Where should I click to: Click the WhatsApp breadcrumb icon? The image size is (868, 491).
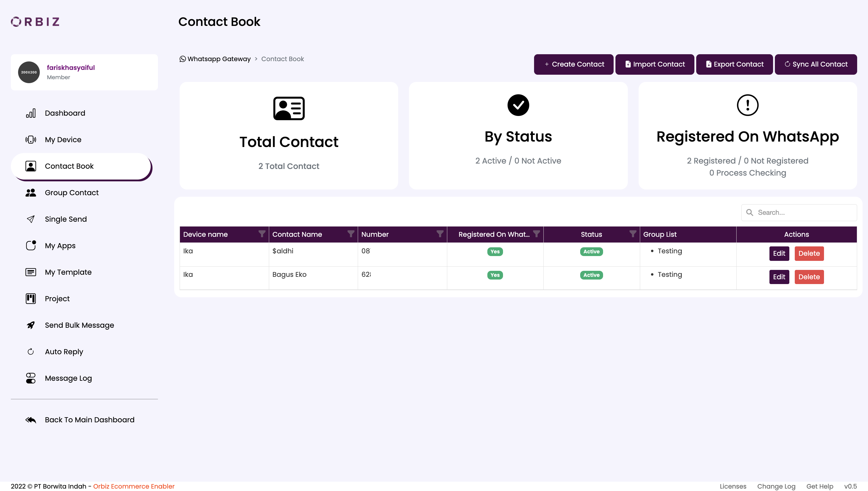pos(183,59)
